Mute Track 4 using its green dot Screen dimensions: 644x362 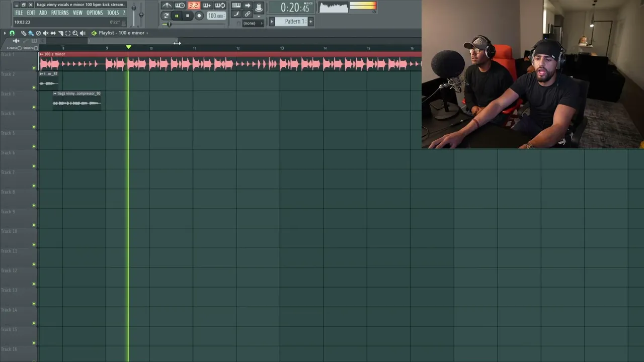point(34,127)
